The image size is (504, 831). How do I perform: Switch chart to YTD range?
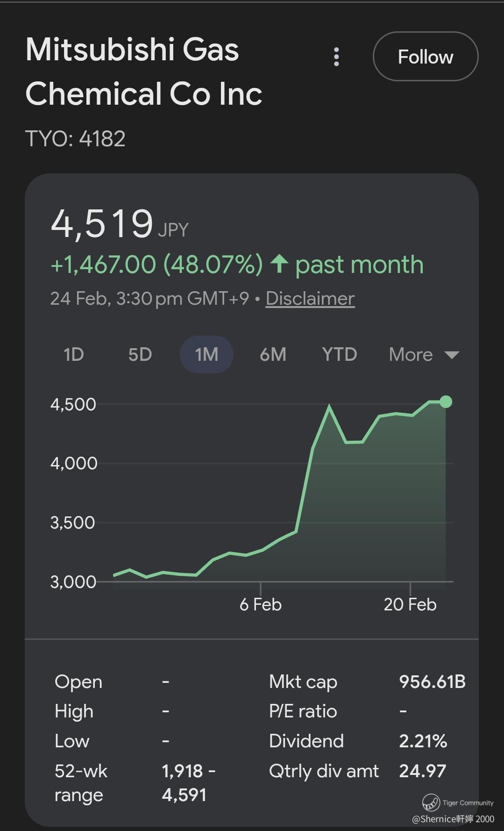[340, 354]
